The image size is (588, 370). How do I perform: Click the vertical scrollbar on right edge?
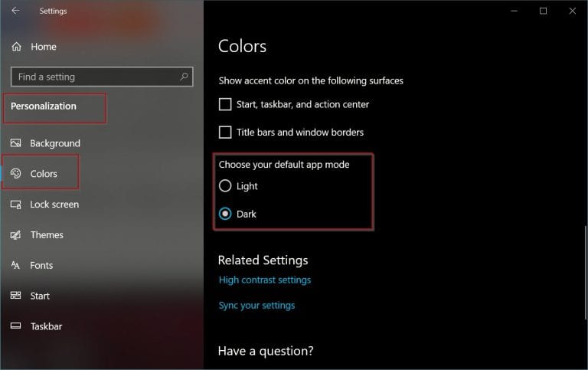(x=586, y=273)
